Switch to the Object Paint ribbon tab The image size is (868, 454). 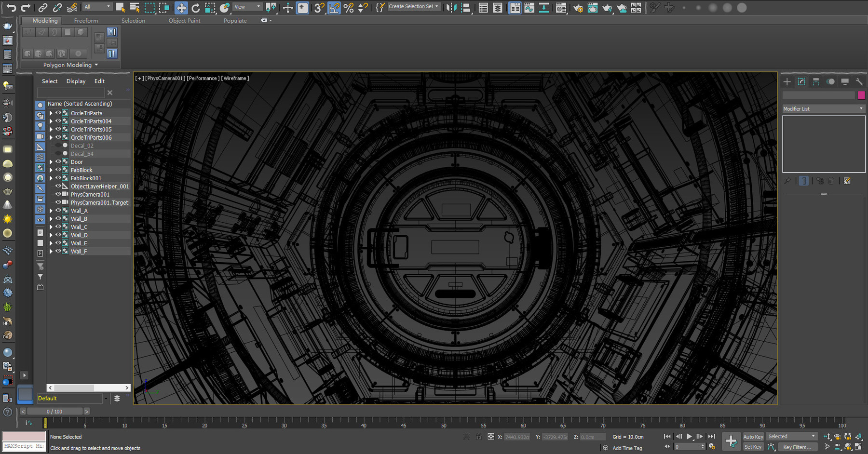[184, 21]
